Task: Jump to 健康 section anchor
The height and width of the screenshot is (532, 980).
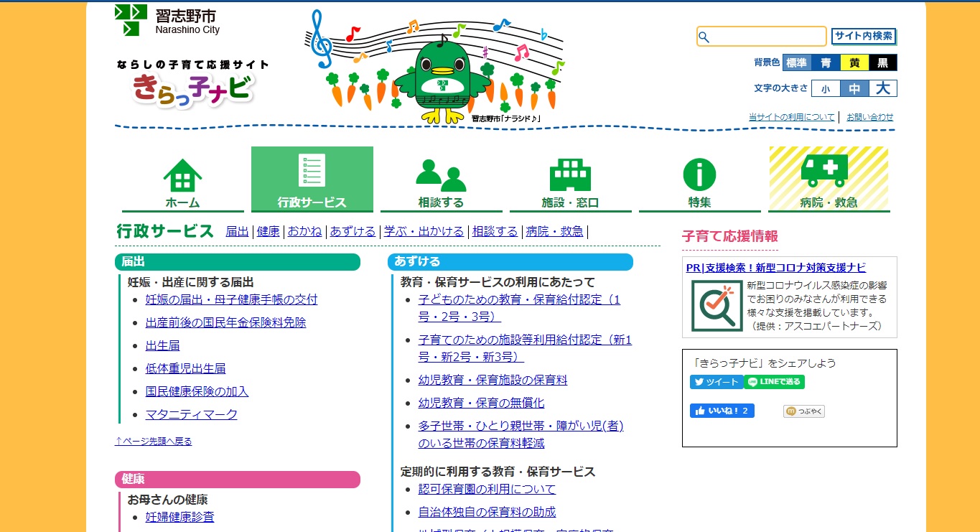Action: (x=268, y=231)
